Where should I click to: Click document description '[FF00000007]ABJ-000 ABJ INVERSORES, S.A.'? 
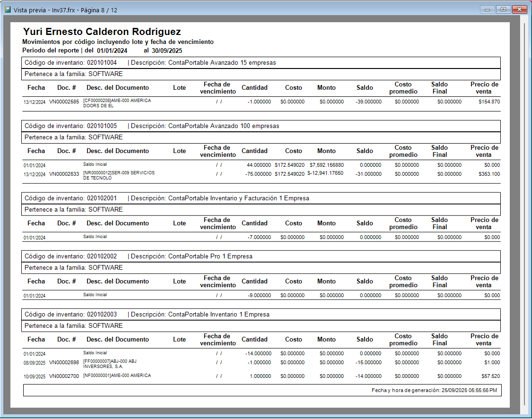pyautogui.click(x=110, y=364)
